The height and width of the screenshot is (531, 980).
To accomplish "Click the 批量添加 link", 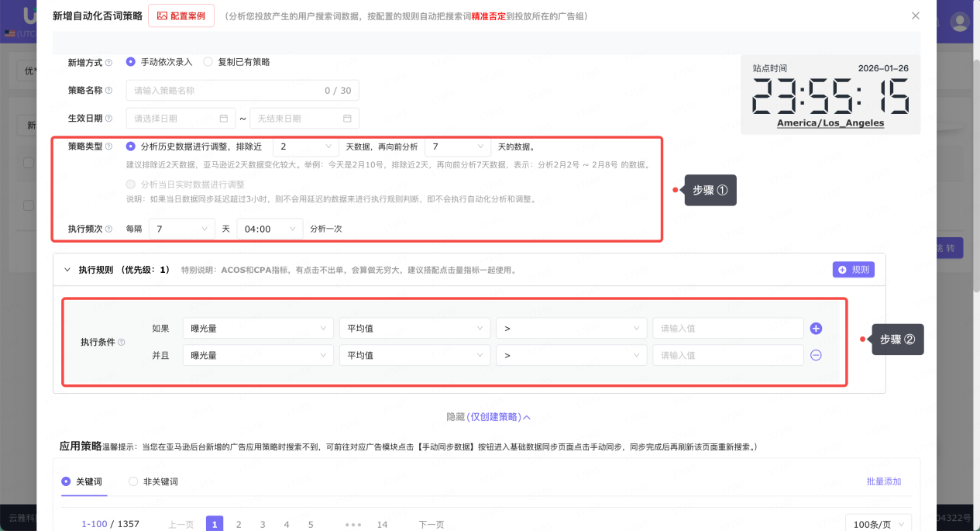I will (x=883, y=481).
